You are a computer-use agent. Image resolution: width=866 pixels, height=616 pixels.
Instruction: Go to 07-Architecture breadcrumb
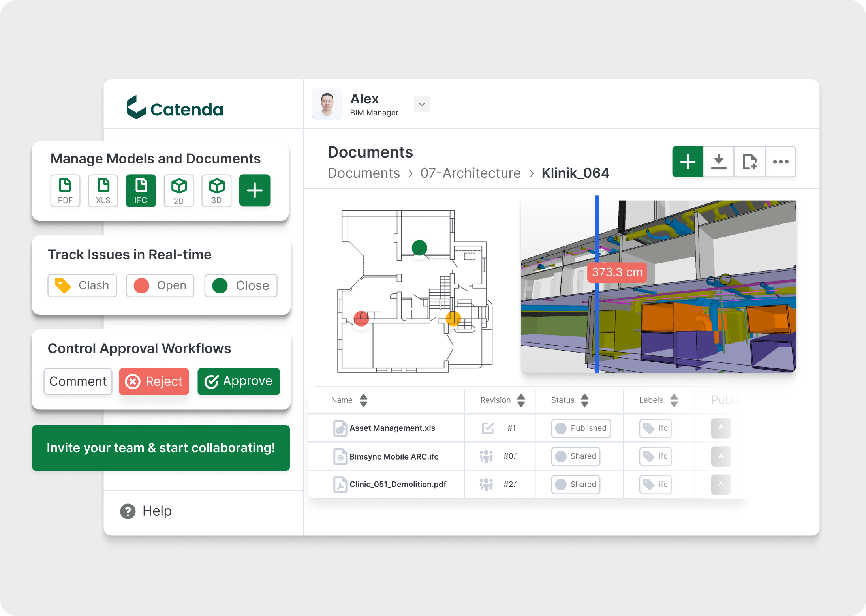(470, 173)
